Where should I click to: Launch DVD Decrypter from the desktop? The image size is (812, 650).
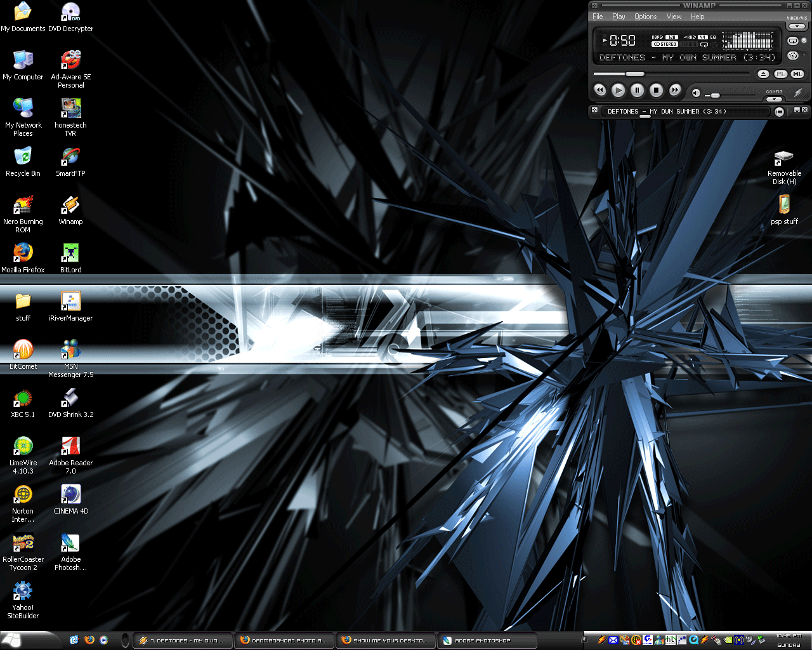(70, 17)
